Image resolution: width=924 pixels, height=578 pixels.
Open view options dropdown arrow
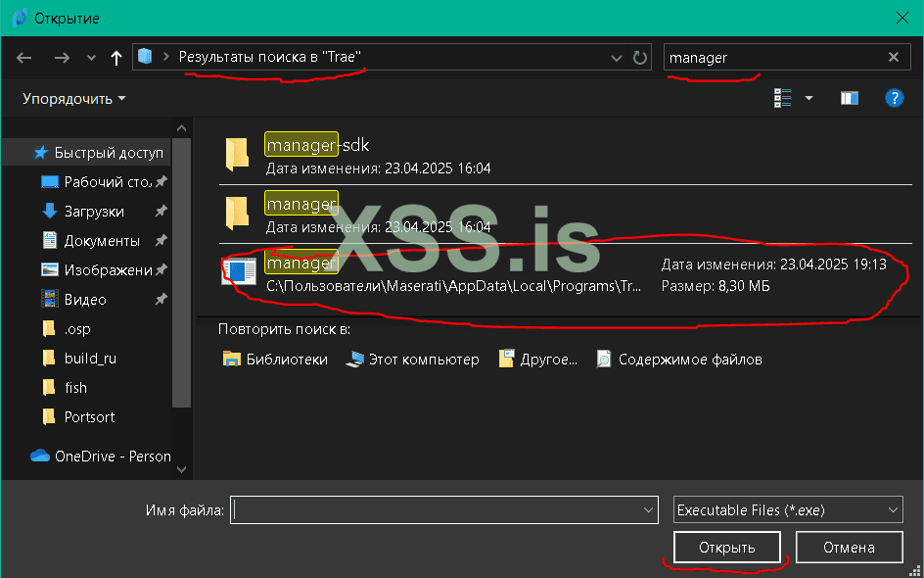pyautogui.click(x=808, y=98)
